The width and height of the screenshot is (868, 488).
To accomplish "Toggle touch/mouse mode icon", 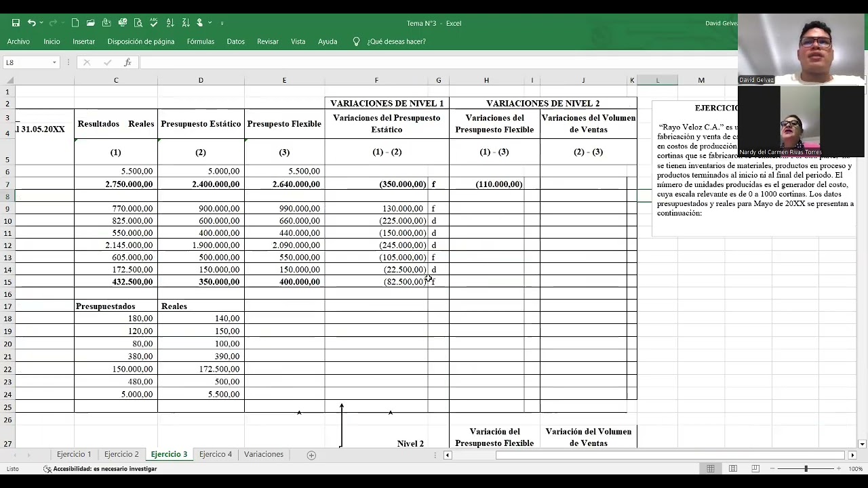I will point(200,23).
